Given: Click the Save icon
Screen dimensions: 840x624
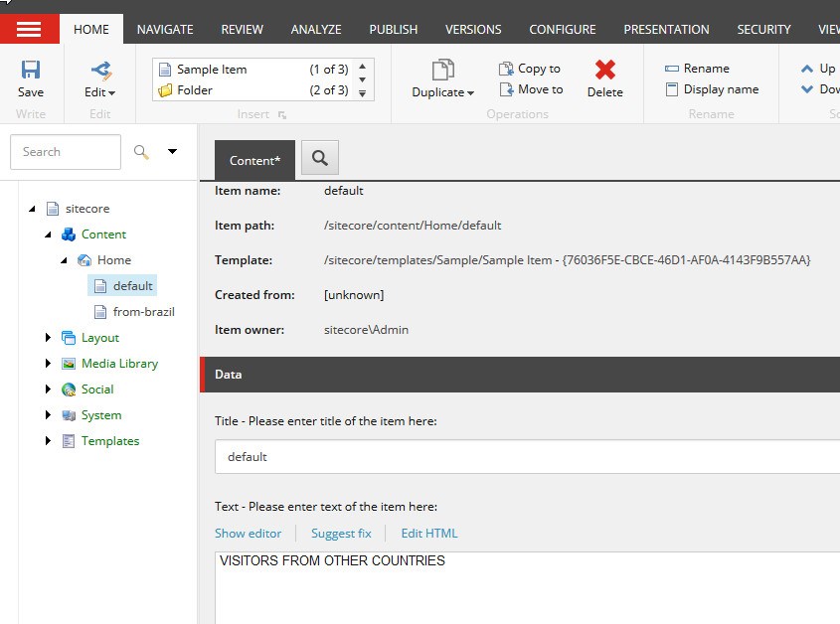Looking at the screenshot, I should 31,79.
